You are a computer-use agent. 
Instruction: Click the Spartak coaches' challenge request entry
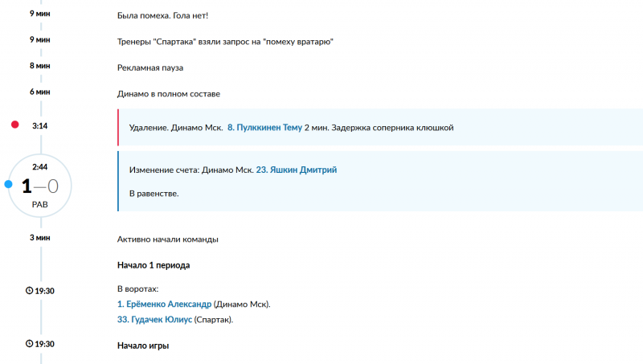tap(225, 42)
